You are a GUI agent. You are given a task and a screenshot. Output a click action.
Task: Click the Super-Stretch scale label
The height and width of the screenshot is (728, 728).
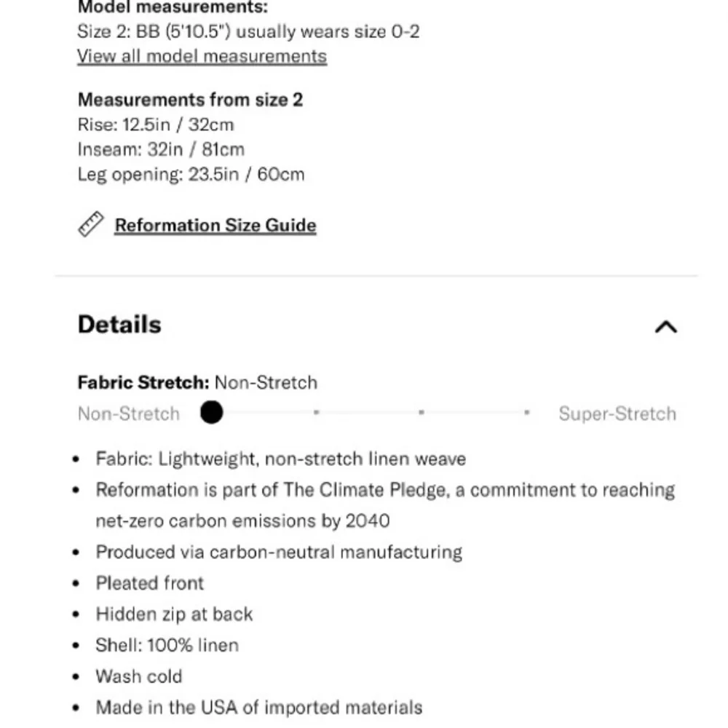coord(617,414)
